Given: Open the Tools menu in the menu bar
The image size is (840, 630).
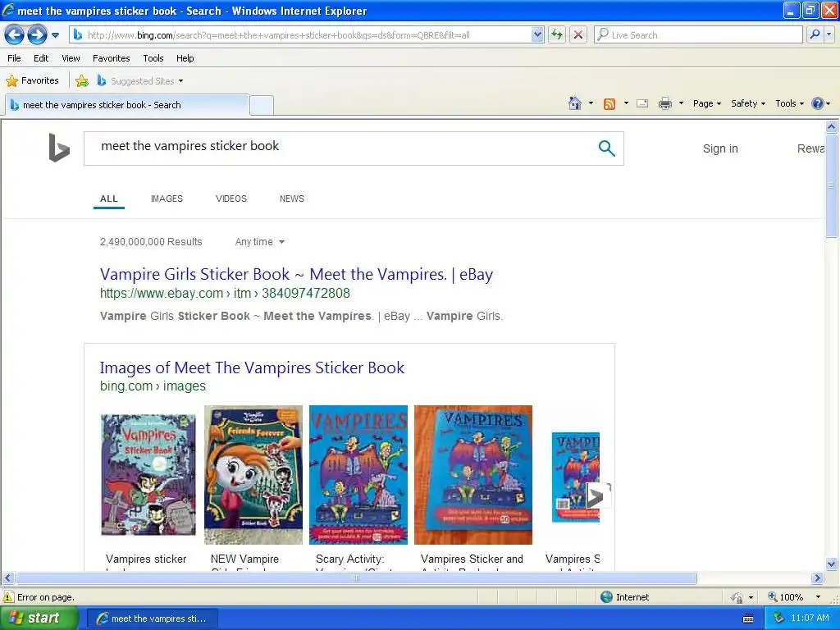Looking at the screenshot, I should click(153, 58).
